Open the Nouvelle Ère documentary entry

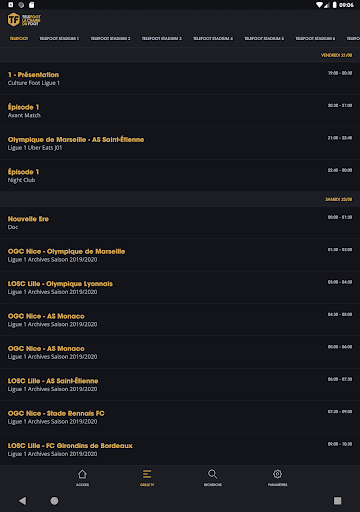coord(180,223)
